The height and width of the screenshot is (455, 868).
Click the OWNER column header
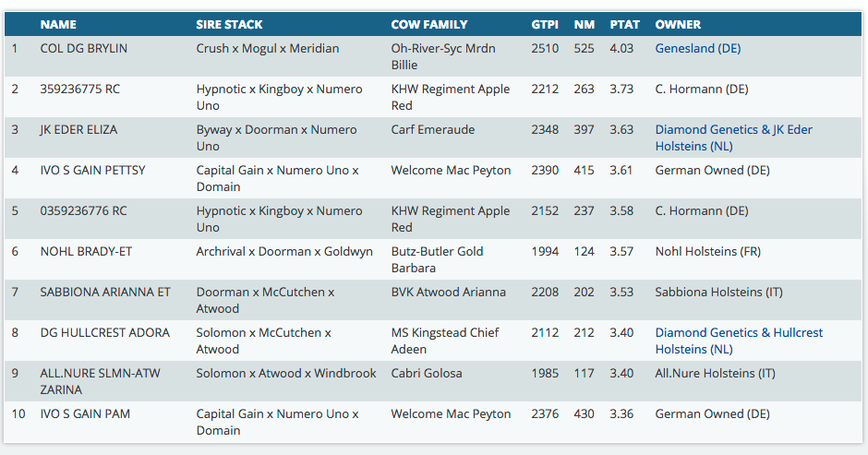click(x=678, y=24)
